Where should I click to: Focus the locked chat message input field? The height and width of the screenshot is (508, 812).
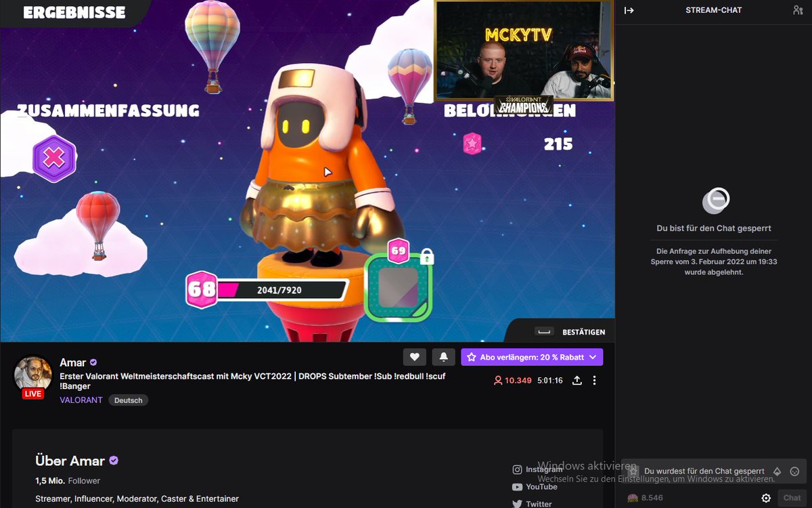click(714, 471)
